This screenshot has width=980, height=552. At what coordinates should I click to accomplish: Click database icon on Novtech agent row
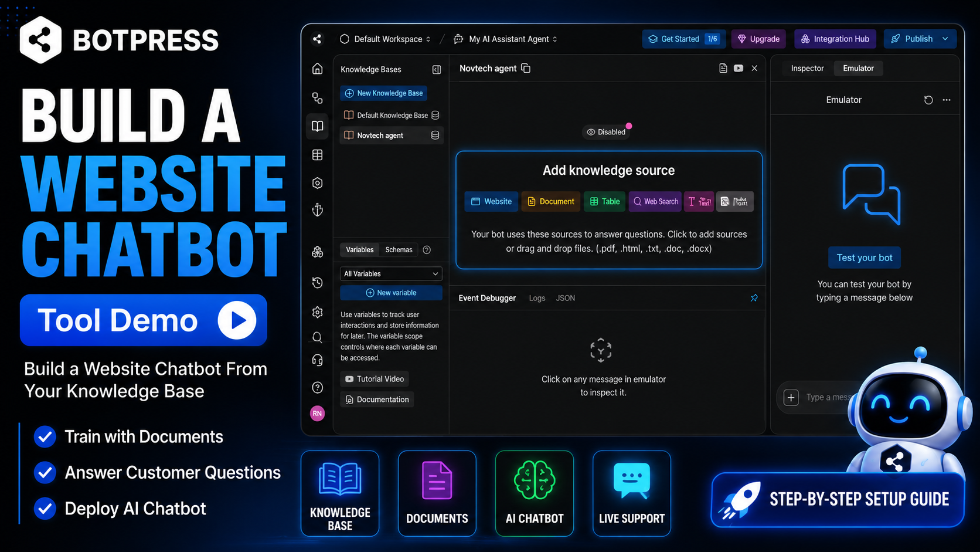coord(435,136)
